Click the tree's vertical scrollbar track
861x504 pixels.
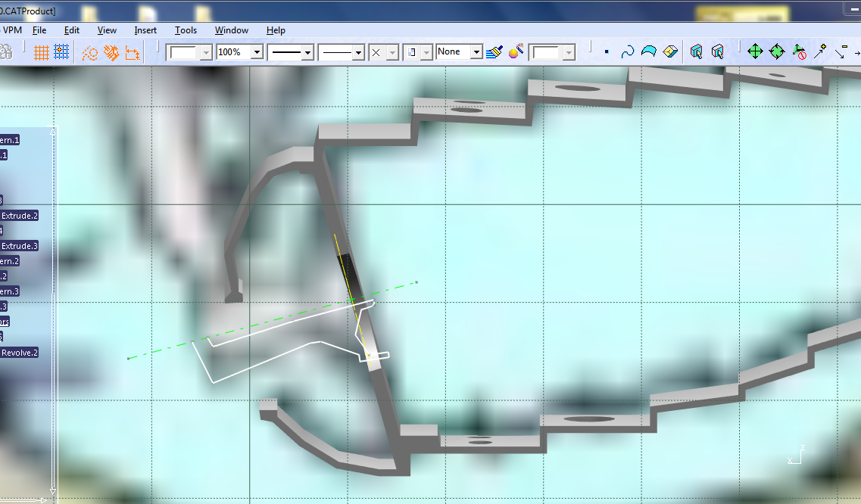pyautogui.click(x=53, y=311)
